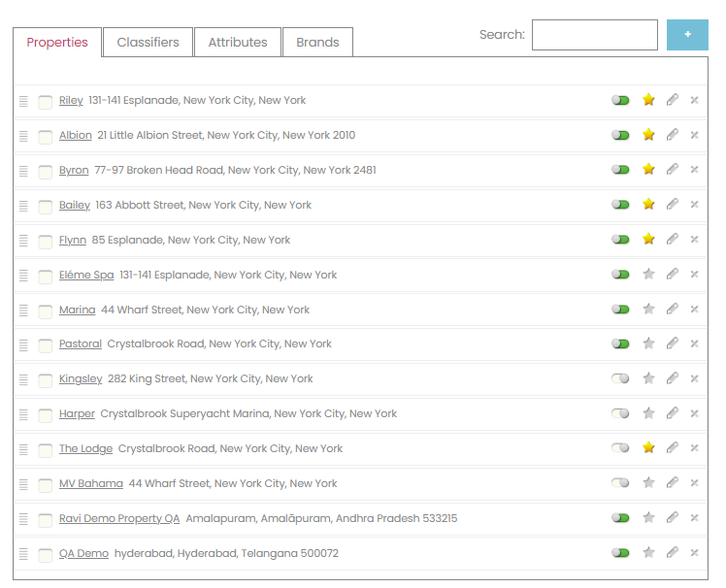Remove The Lodge with the X

click(694, 447)
